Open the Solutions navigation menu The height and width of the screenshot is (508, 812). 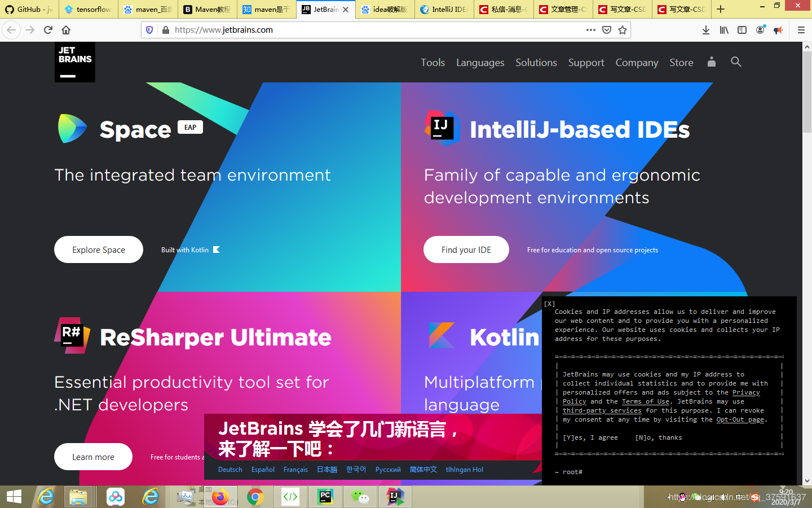pyautogui.click(x=536, y=63)
